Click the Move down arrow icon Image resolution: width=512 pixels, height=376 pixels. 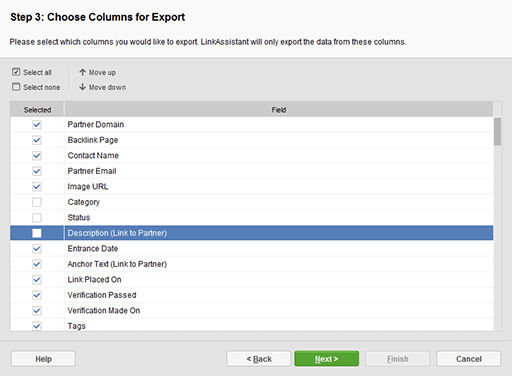pos(82,87)
